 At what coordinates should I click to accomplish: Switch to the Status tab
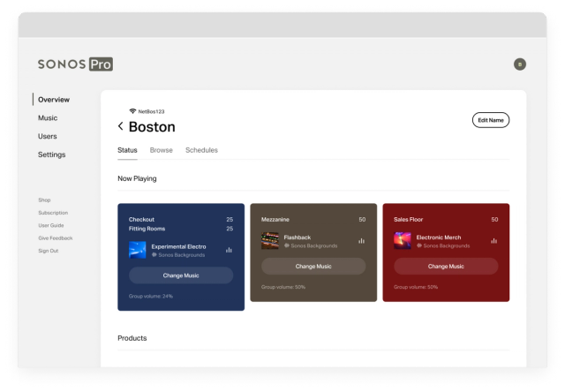(x=127, y=150)
